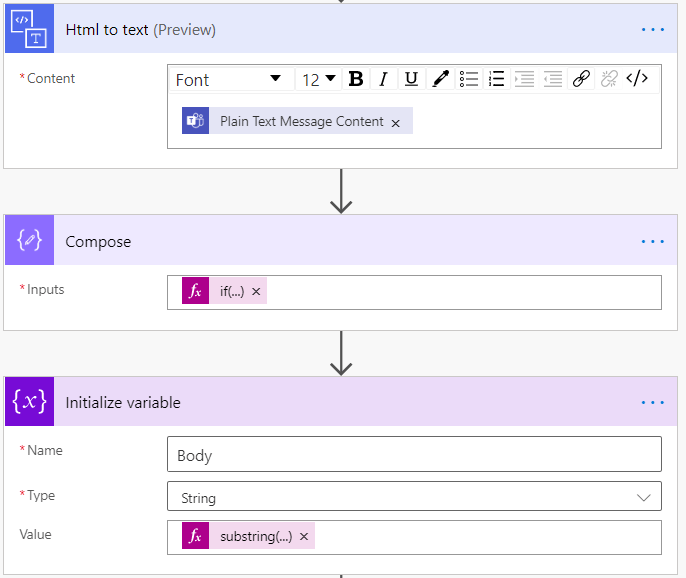
Task: Open the text color highlighter pen
Action: click(x=440, y=80)
